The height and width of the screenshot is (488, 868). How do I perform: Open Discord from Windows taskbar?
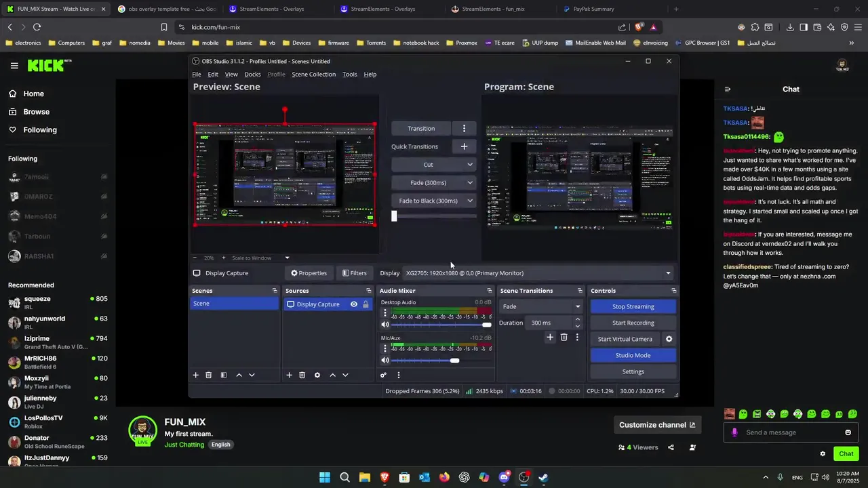tap(504, 477)
